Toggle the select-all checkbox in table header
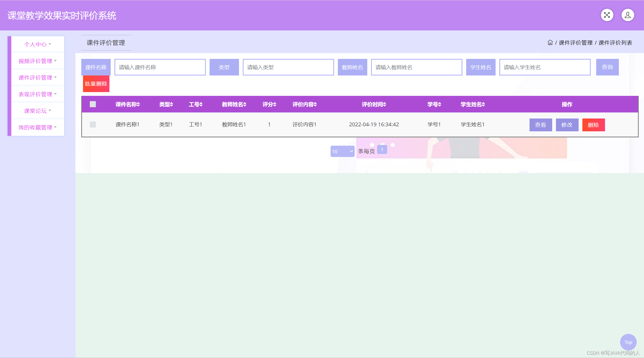This screenshot has height=358, width=644. point(93,104)
